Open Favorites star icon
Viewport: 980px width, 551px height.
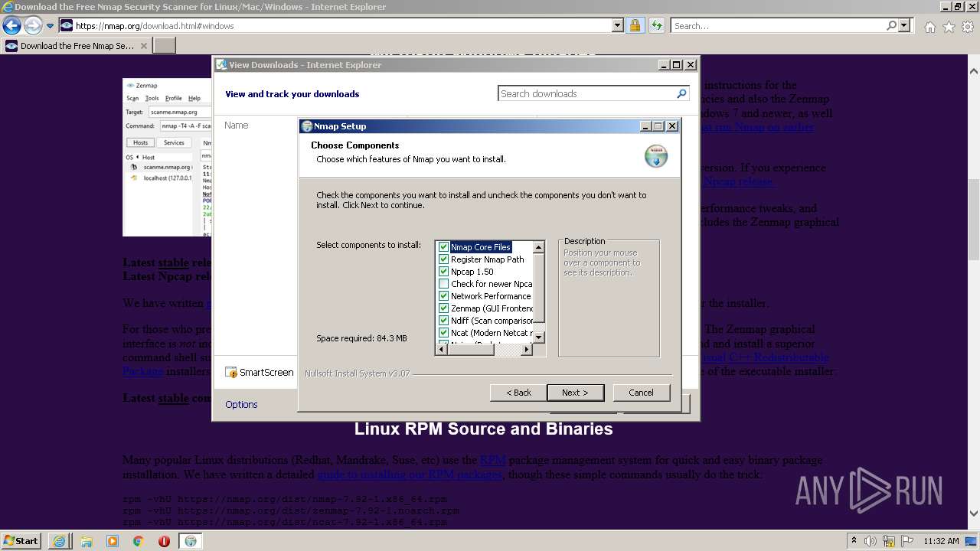point(949,27)
